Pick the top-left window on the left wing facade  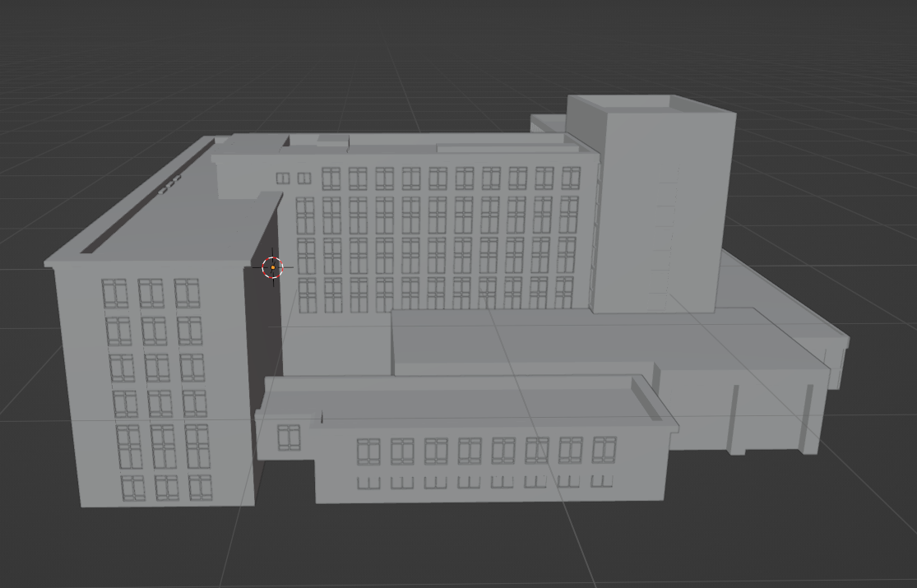pos(115,294)
